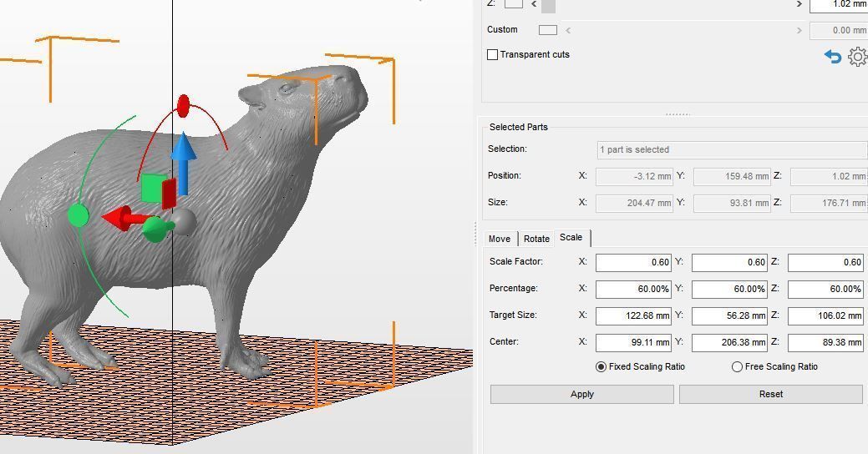
Task: Click the Z cut slider thumb
Action: (548, 6)
